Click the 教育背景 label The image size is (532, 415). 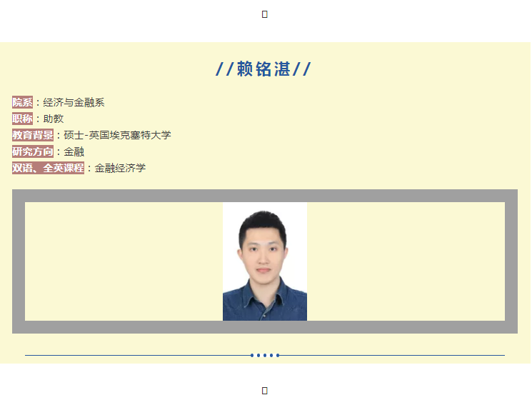pos(33,135)
